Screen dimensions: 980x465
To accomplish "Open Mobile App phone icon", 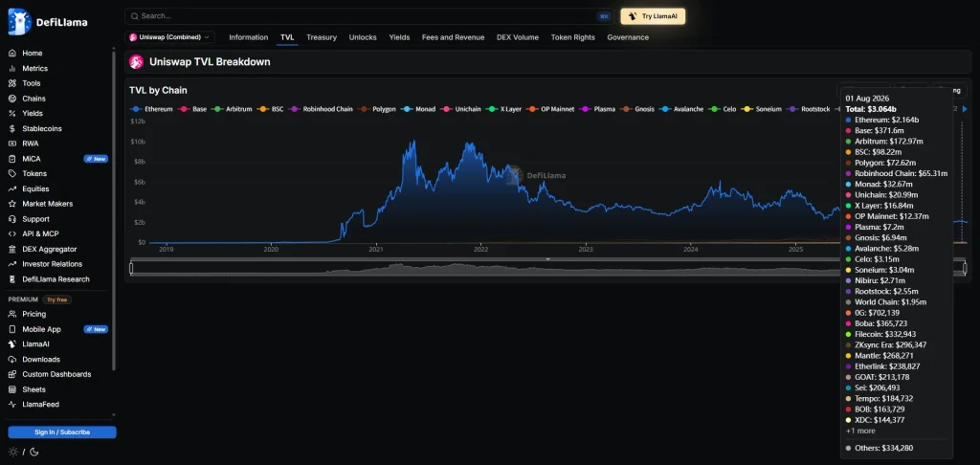I will 11,329.
